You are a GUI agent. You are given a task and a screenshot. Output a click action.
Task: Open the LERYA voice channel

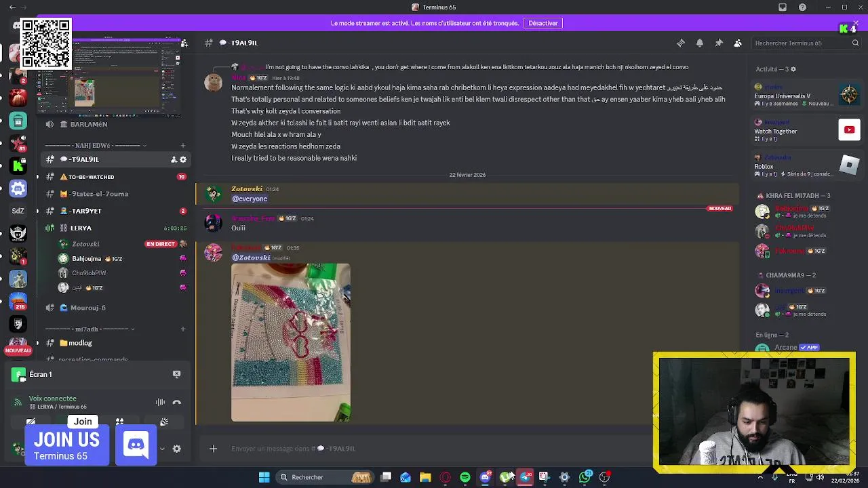click(x=115, y=228)
